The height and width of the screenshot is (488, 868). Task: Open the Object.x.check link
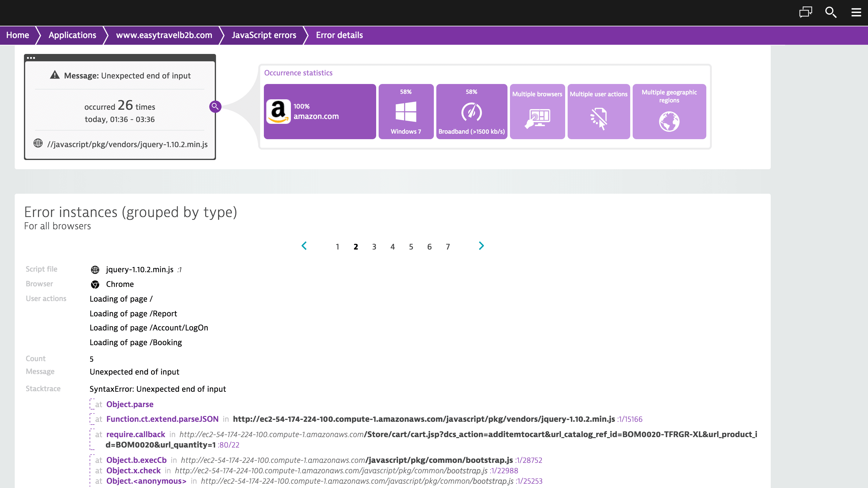pos(133,470)
